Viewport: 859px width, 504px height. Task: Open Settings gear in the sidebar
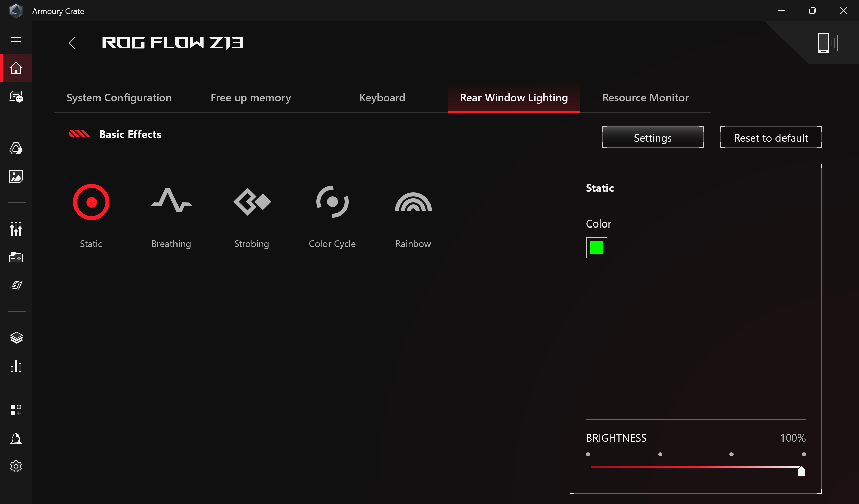click(16, 466)
